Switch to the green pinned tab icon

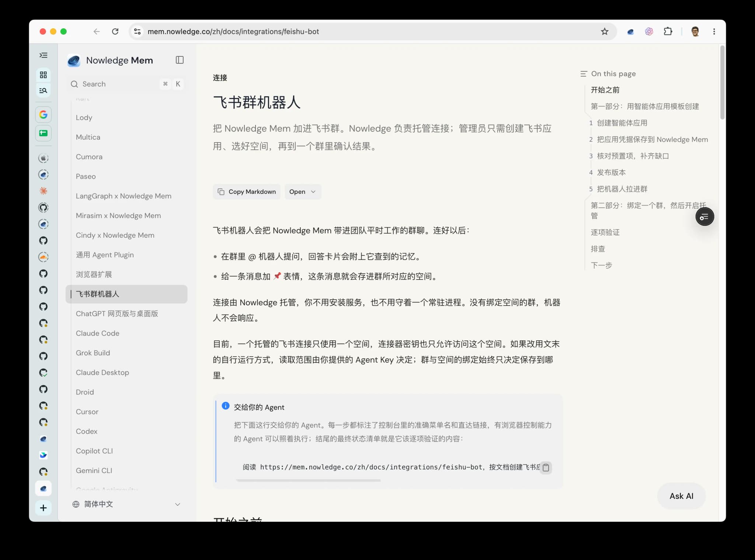pyautogui.click(x=44, y=133)
